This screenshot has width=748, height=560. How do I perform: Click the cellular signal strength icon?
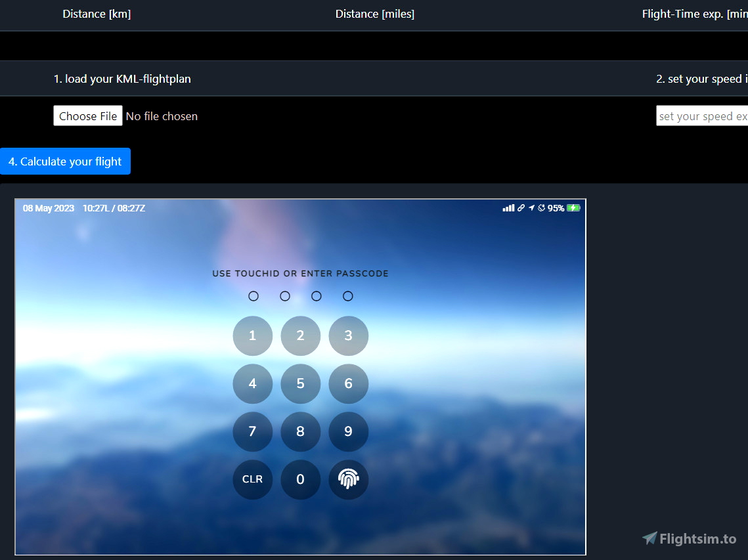(508, 208)
